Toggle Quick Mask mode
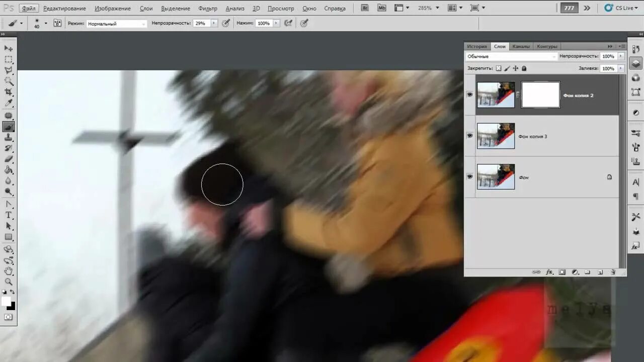644x362 pixels. (9, 317)
